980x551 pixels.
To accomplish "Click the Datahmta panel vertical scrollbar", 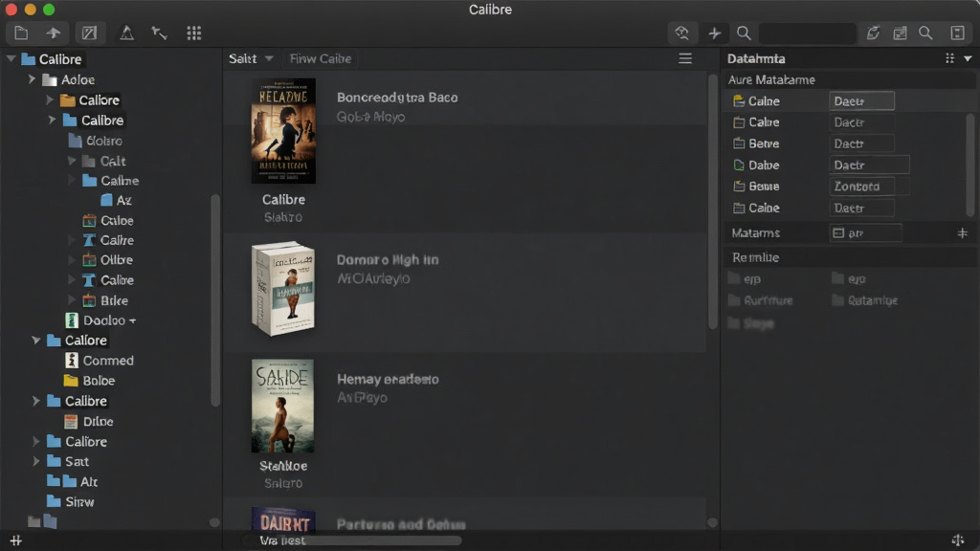I will coord(970,165).
